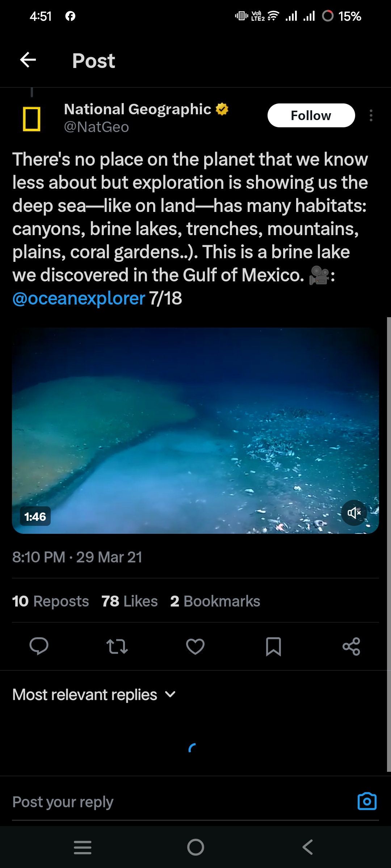Image resolution: width=391 pixels, height=868 pixels.
Task: Open National Geographic profile picture
Action: click(x=32, y=119)
